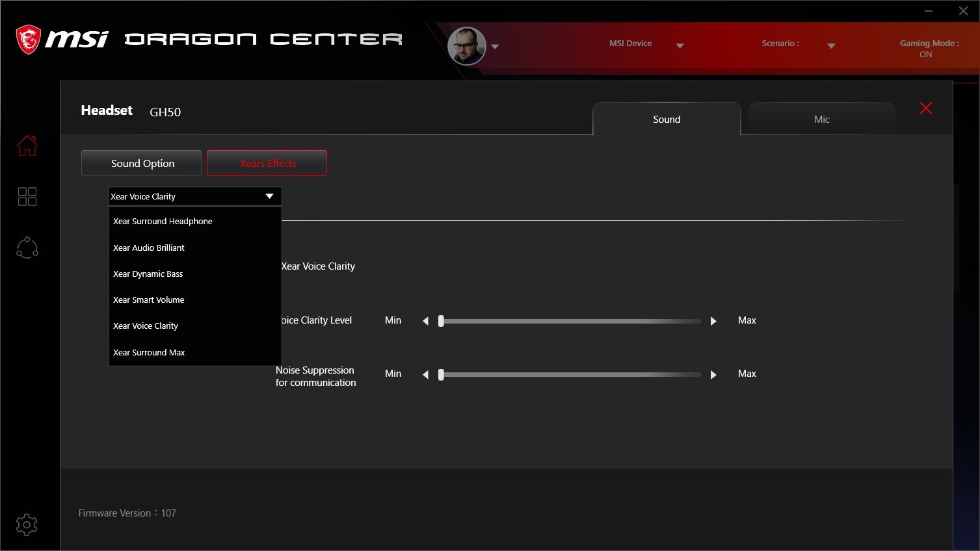This screenshot has width=980, height=551.
Task: Select Xear Surround Max from list
Action: click(194, 352)
